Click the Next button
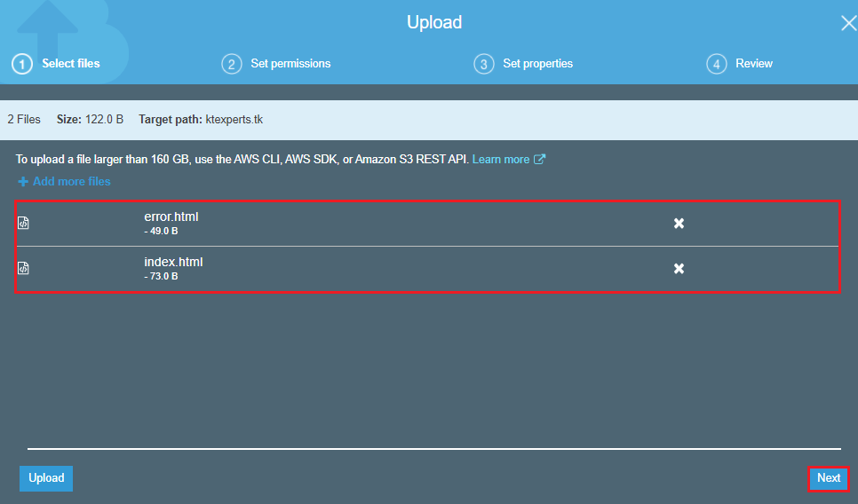 tap(829, 478)
